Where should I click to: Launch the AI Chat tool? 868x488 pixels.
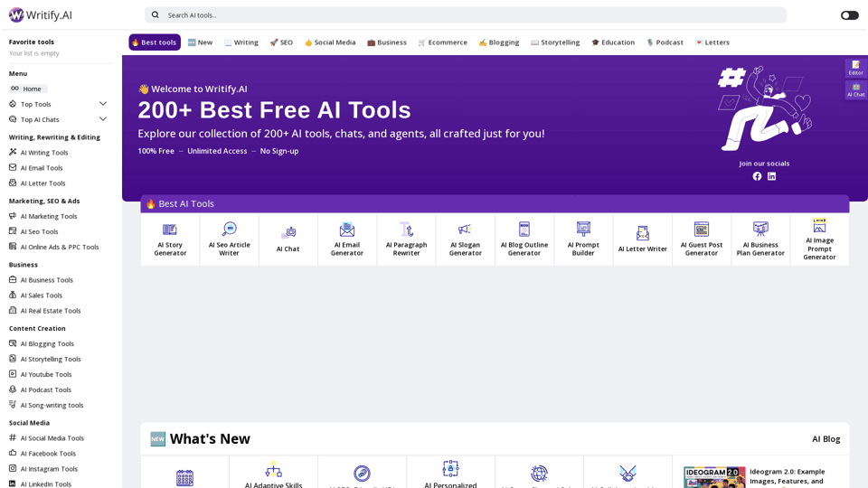pos(288,239)
